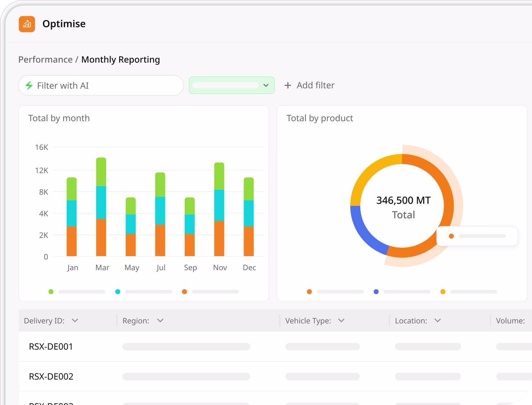
Task: Click the plus icon beside Add filter
Action: pyautogui.click(x=288, y=86)
